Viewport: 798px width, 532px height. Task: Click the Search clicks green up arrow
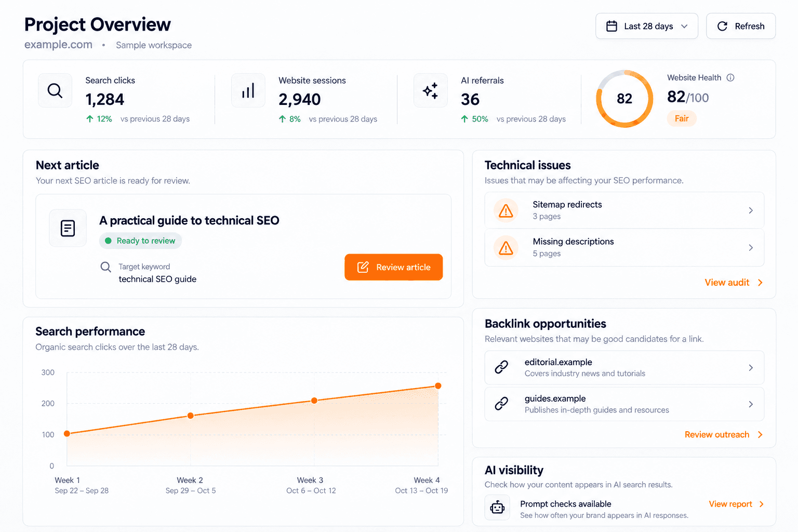pyautogui.click(x=90, y=119)
